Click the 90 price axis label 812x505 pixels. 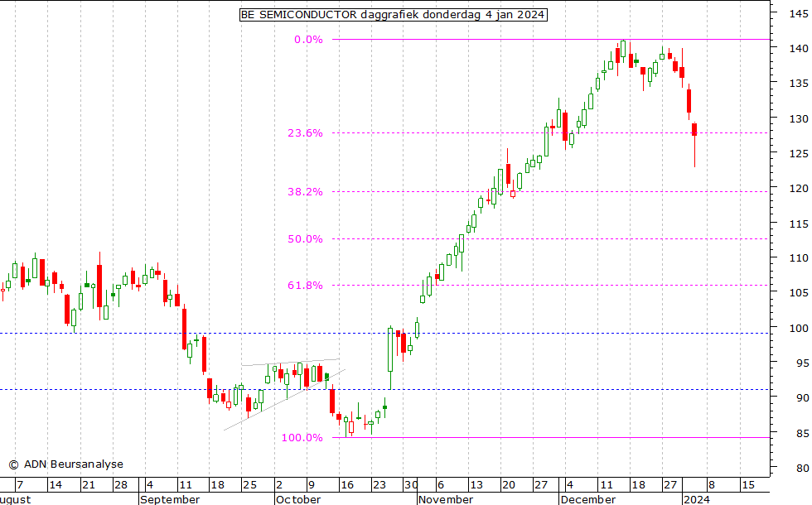point(802,398)
